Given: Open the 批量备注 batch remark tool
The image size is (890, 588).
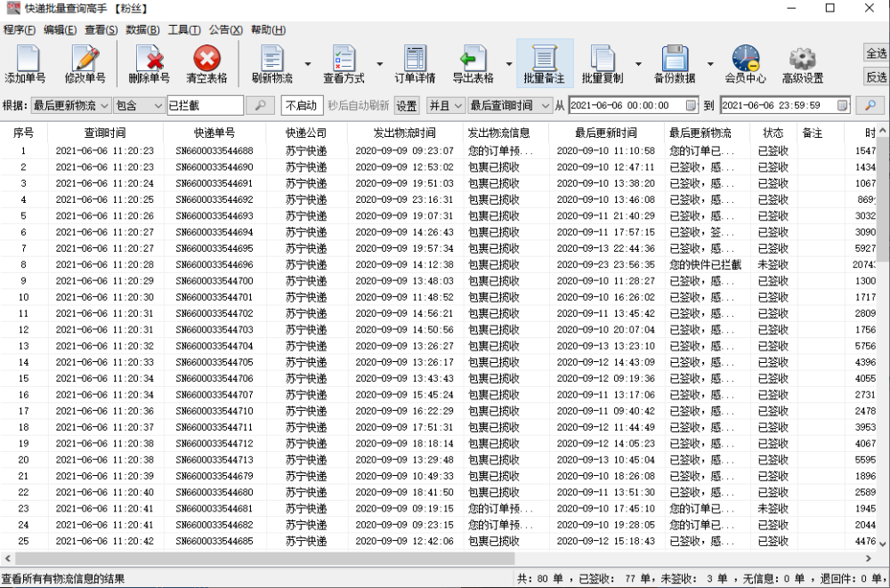Looking at the screenshot, I should [x=545, y=63].
